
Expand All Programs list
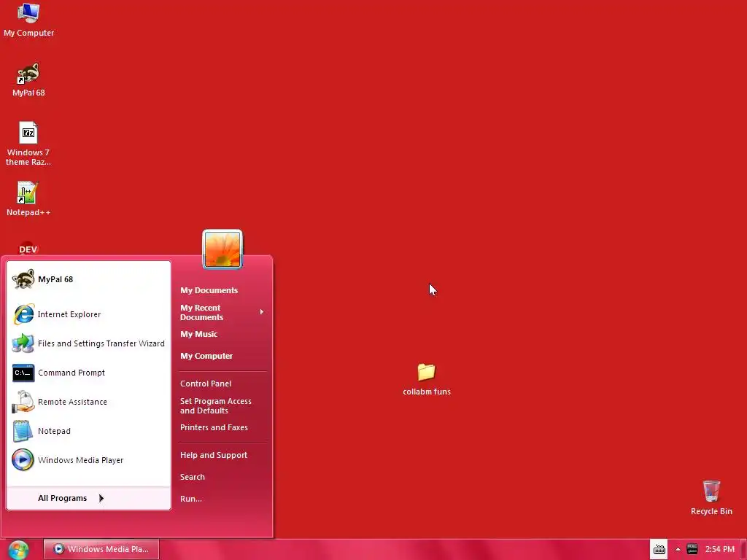click(88, 498)
